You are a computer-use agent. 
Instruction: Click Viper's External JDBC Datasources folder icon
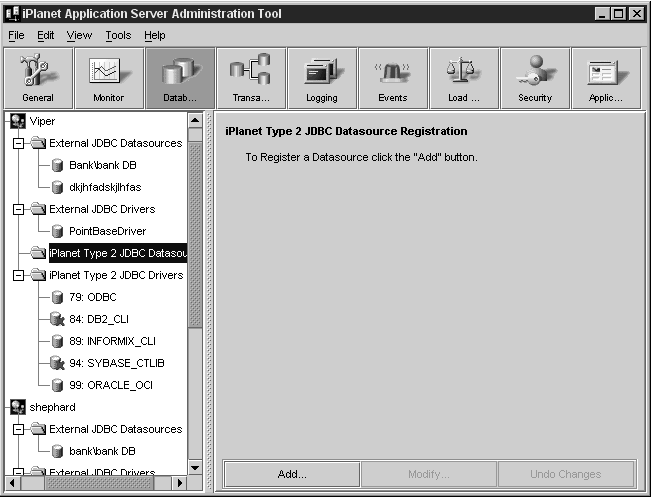point(38,143)
